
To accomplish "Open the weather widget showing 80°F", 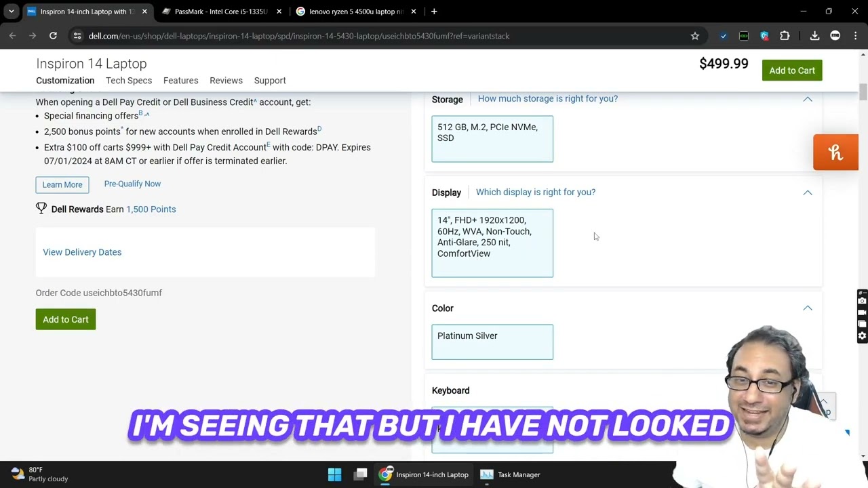I will pyautogui.click(x=41, y=474).
